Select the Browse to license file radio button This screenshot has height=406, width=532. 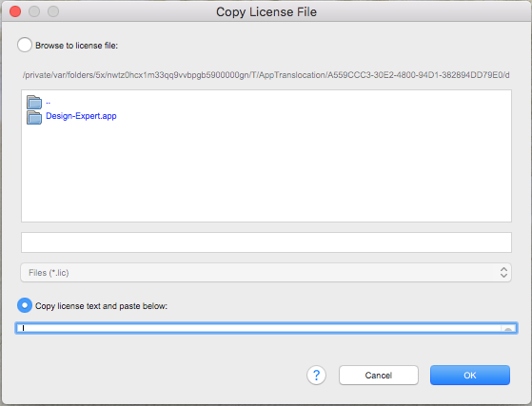pos(25,45)
